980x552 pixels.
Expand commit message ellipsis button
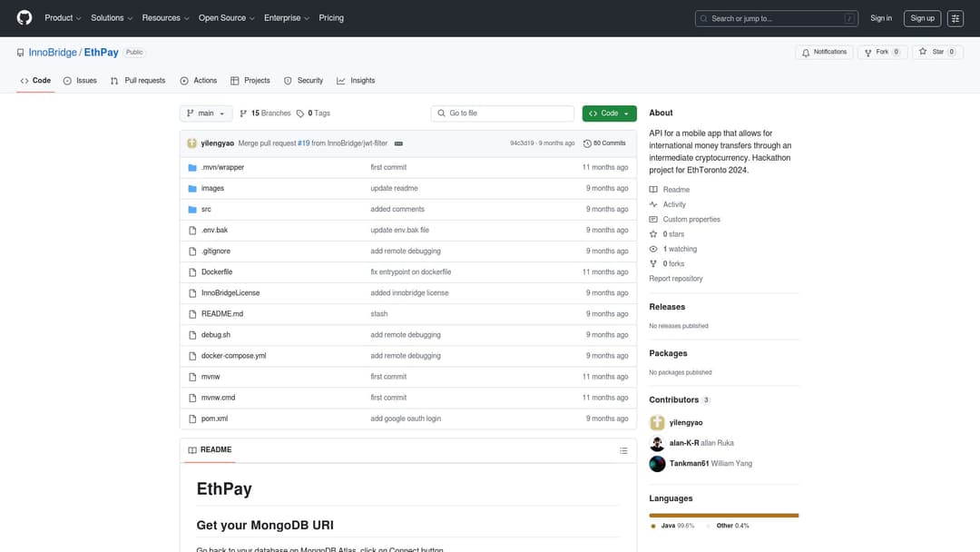398,143
